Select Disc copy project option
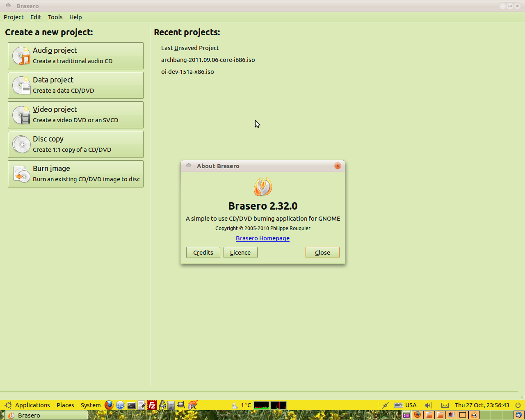Viewport: 525px width, 420px height. pyautogui.click(x=75, y=144)
